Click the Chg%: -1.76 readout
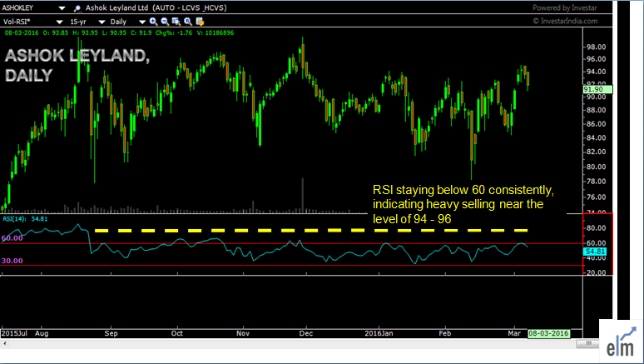Viewport: 644px width, 364px height. tap(174, 33)
